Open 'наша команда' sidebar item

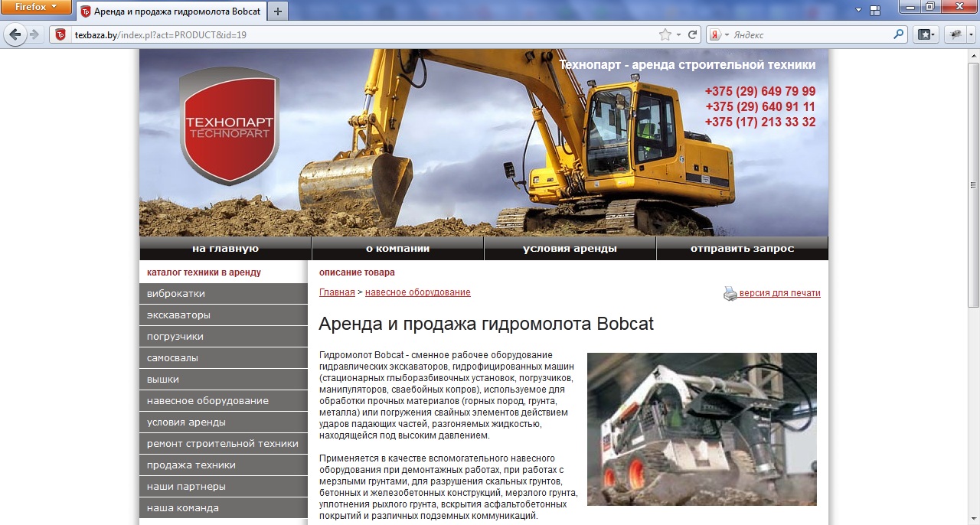[224, 508]
